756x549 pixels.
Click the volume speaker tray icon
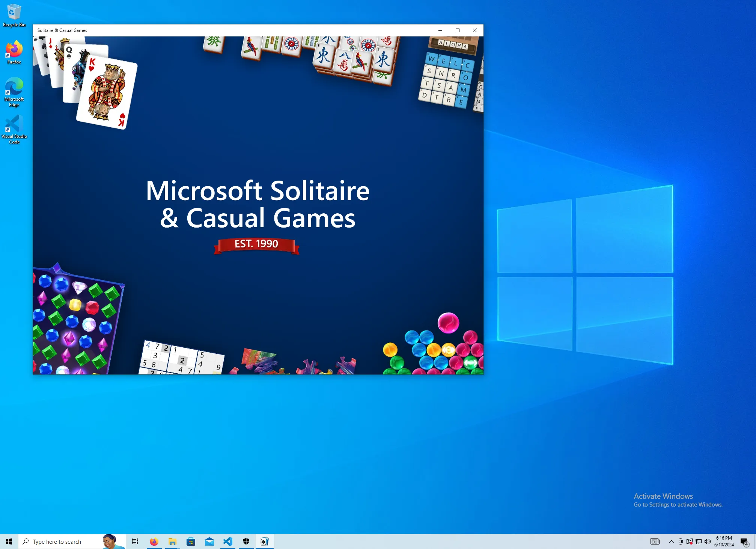pos(708,541)
